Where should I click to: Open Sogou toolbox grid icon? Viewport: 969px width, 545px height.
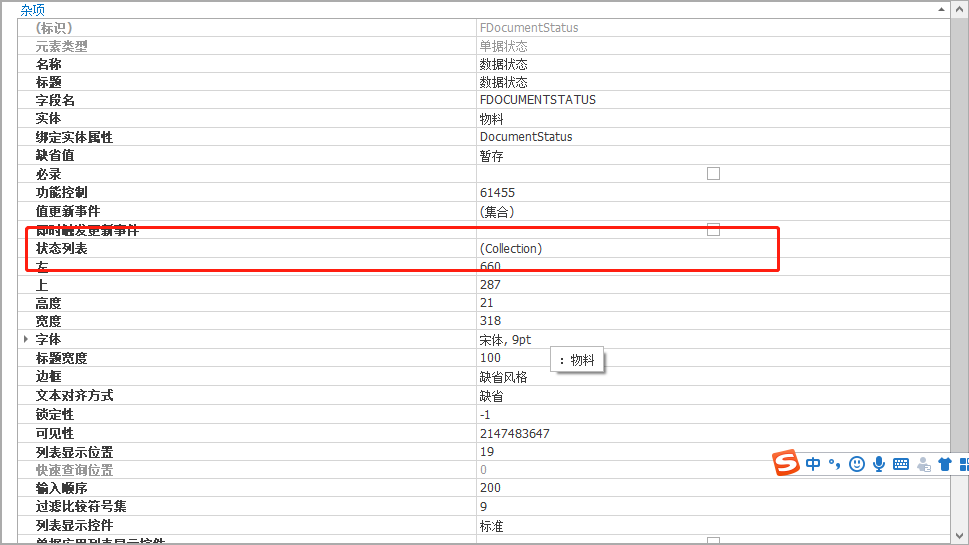pyautogui.click(x=963, y=464)
